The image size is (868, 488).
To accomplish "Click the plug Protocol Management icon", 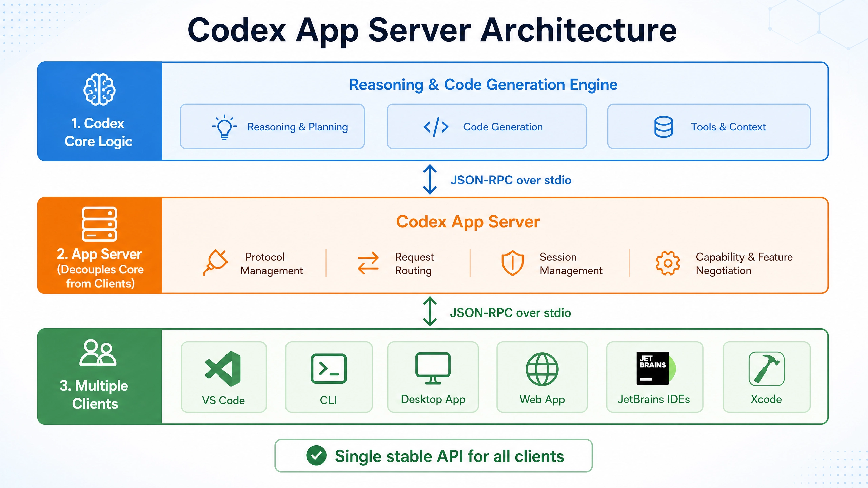I will coord(215,263).
